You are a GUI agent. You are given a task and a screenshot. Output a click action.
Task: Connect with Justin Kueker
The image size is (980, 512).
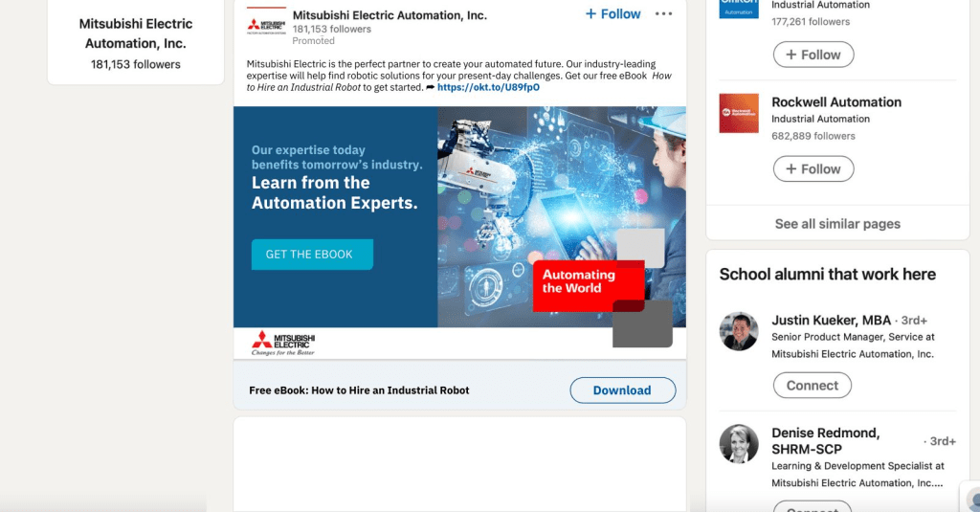(812, 385)
